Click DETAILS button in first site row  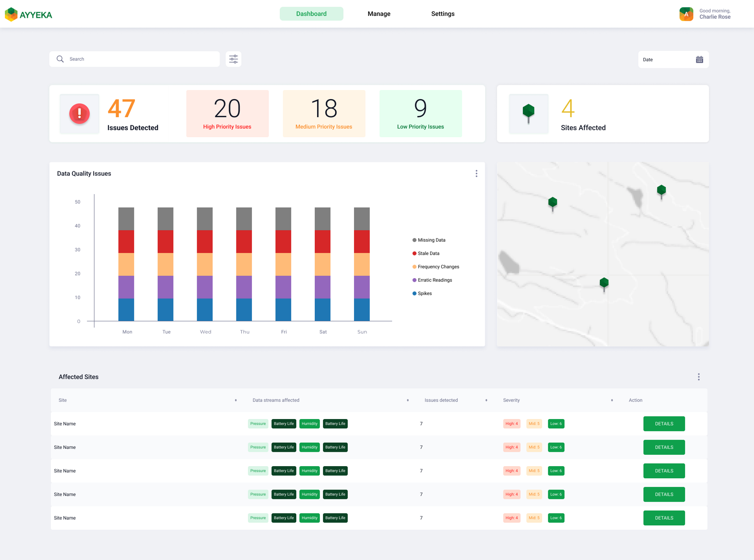[x=664, y=424]
